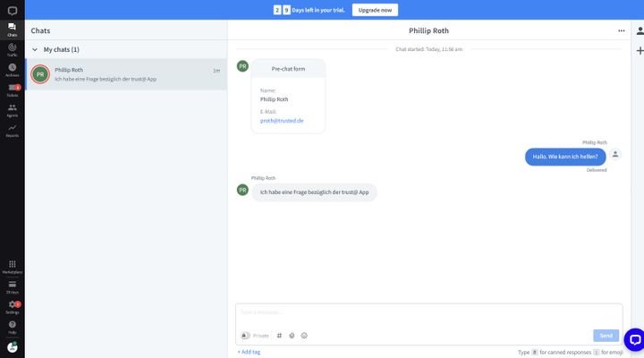Open the agent profile avatar at sidebar bottom
The height and width of the screenshot is (358, 644).
13,347
